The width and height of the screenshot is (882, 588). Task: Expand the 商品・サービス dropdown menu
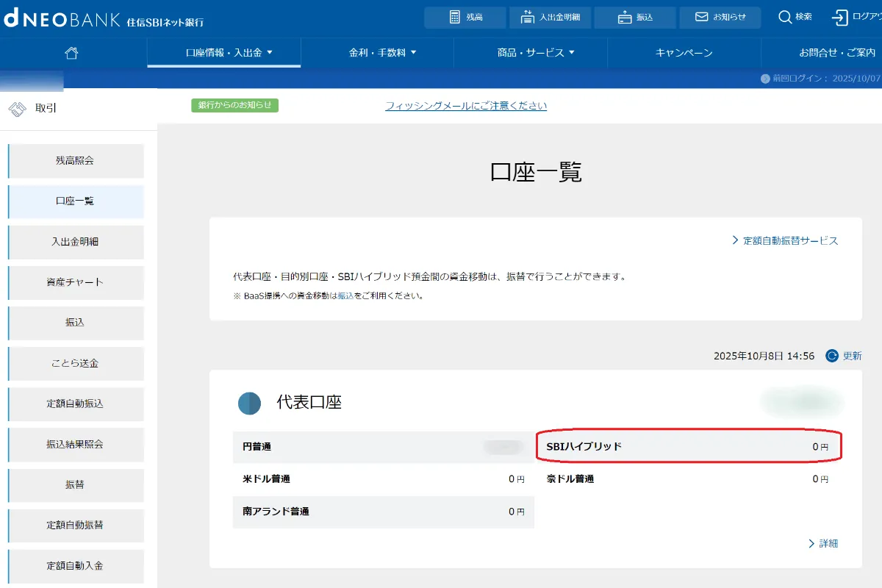coord(536,53)
